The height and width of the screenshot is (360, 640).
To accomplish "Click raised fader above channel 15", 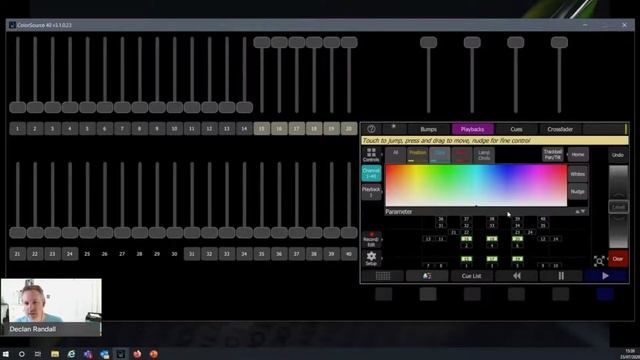I will 262,42.
